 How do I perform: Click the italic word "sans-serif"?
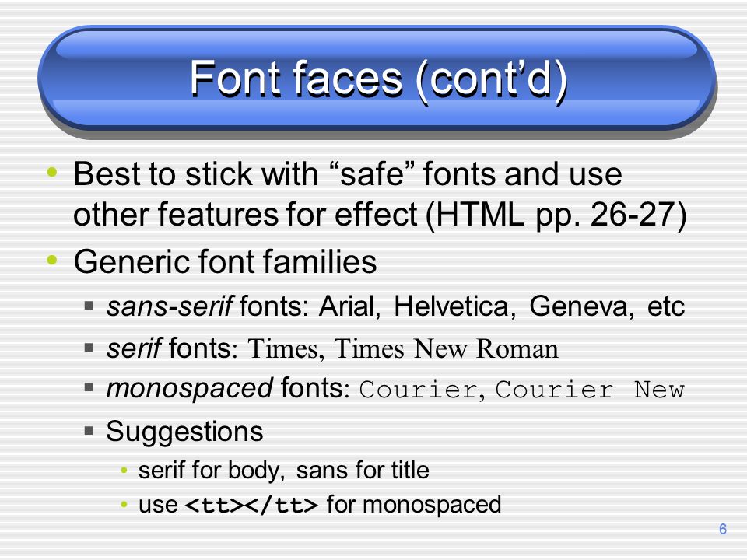(170, 306)
